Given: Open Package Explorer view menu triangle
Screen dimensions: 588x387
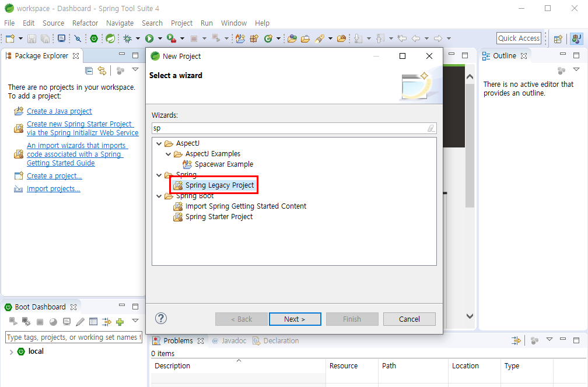Looking at the screenshot, I should click(135, 70).
